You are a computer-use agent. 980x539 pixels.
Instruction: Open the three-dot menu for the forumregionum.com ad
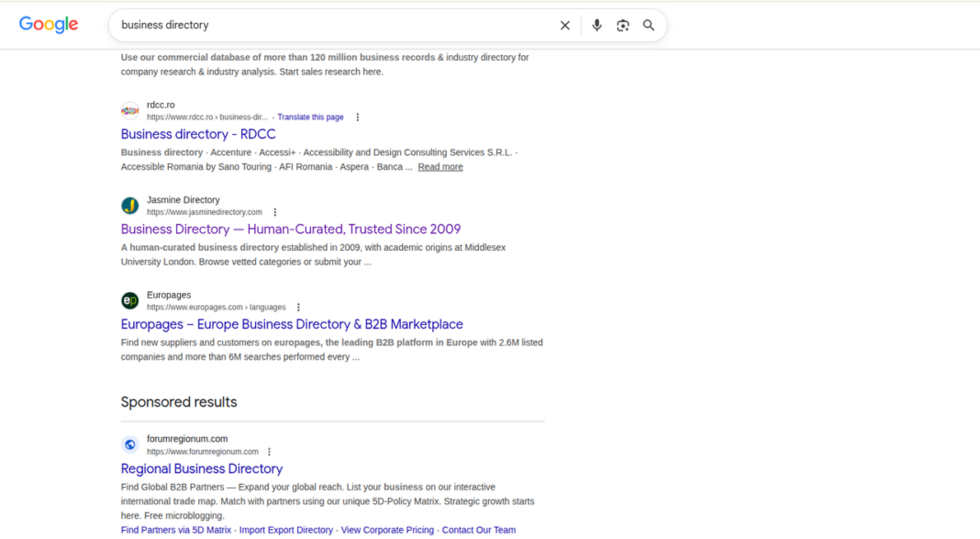[270, 452]
